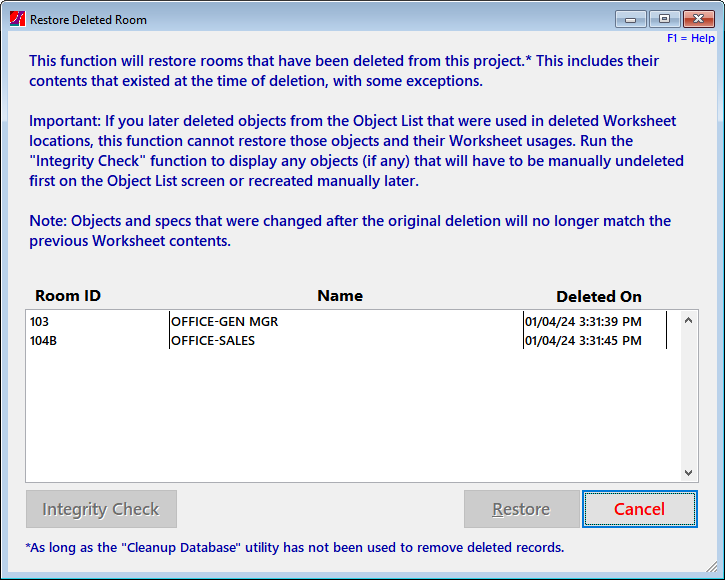Open the F1 = Help link

click(x=691, y=38)
